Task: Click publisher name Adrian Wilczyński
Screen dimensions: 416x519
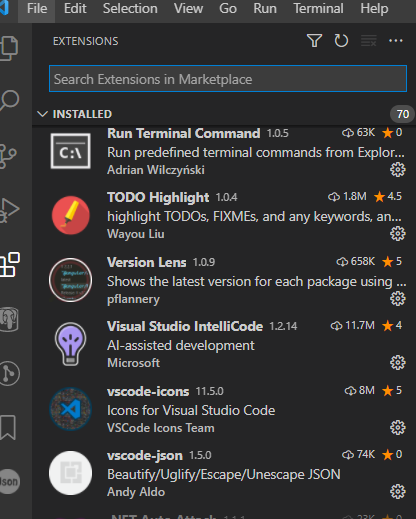Action: [x=156, y=170]
